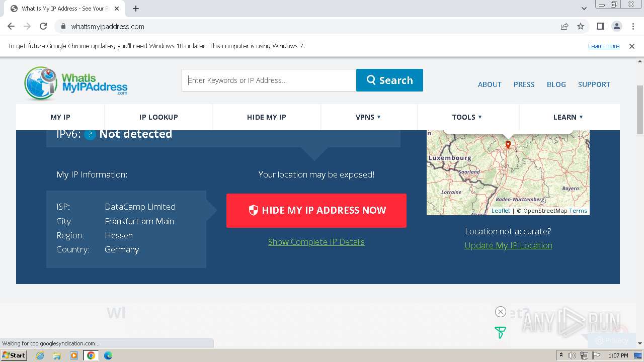Focus the Enter Keywords or IP Address field
644x362 pixels.
269,80
